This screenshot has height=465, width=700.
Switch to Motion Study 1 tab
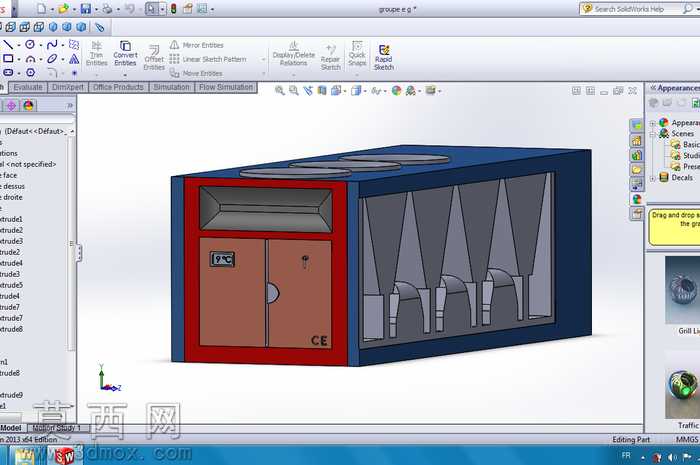tap(56, 428)
